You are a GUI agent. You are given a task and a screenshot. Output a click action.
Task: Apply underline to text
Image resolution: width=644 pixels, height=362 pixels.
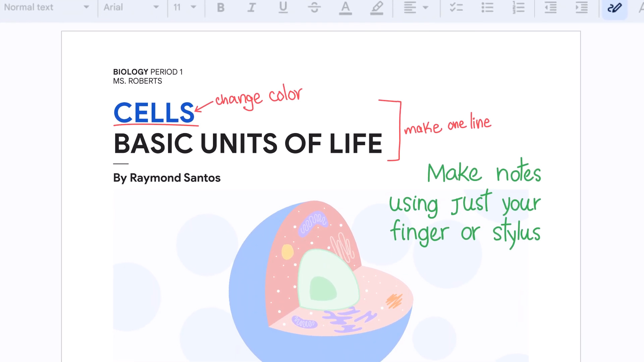click(283, 7)
